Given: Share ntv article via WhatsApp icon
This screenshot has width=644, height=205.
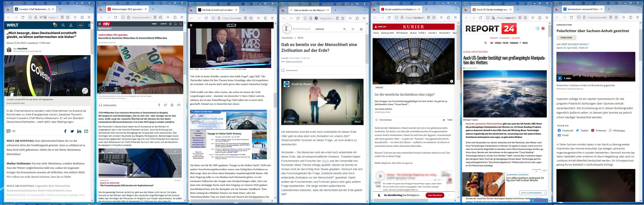Looking at the screenshot, I should (172, 105).
